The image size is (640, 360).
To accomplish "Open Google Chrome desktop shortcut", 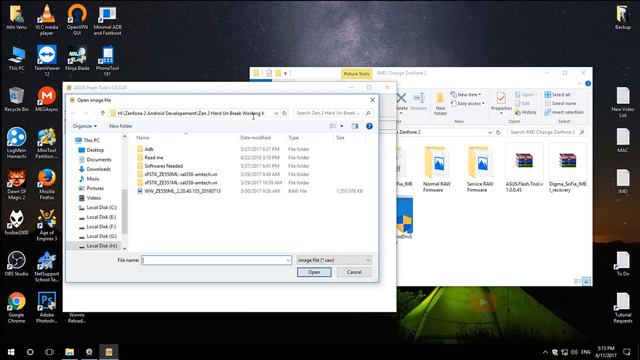I will tap(16, 308).
